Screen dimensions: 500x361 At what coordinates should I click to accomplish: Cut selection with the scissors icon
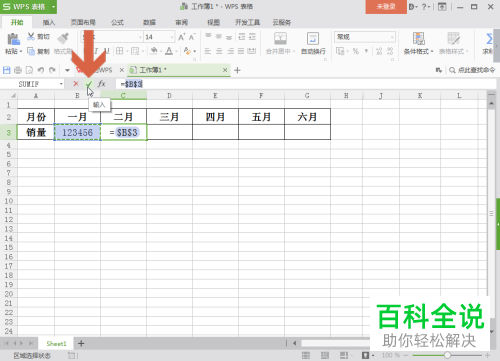(31, 36)
